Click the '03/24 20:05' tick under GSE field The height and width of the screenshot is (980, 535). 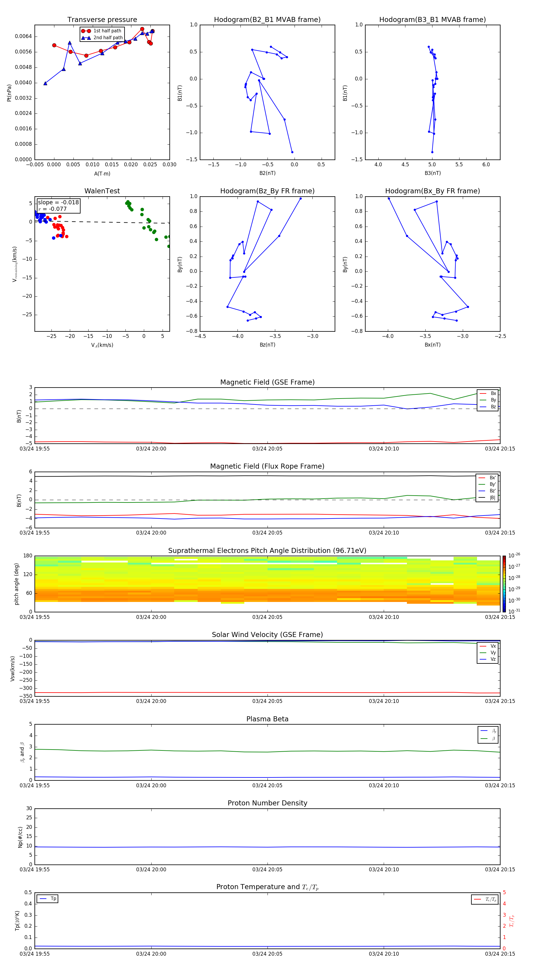pos(267,448)
